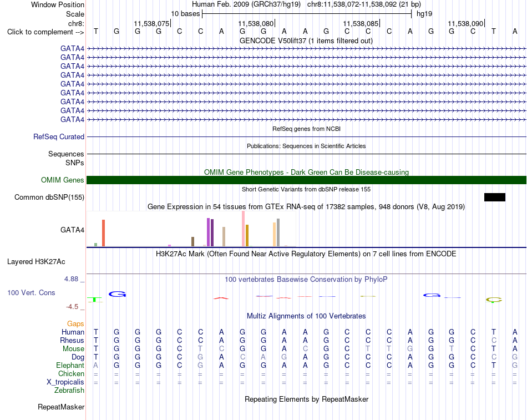
Task: Select the 'Dog' alignment row label
Action: click(x=78, y=357)
